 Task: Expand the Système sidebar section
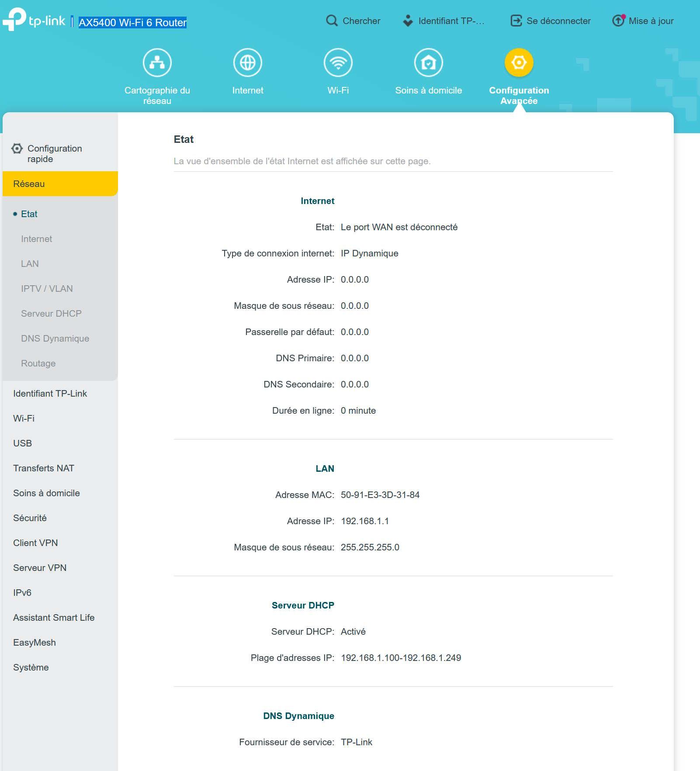click(31, 667)
